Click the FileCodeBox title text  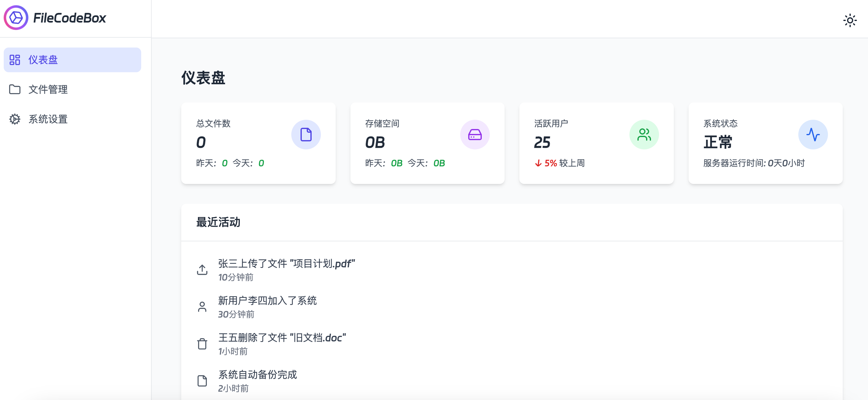coord(69,18)
